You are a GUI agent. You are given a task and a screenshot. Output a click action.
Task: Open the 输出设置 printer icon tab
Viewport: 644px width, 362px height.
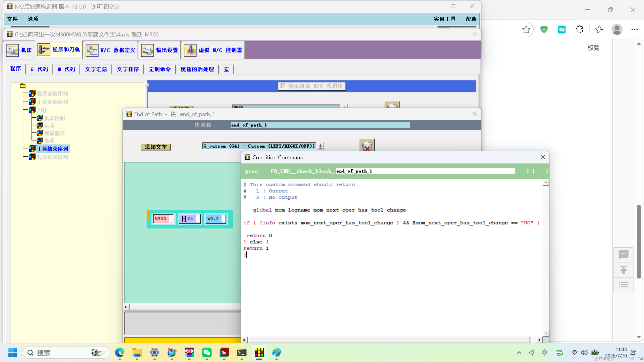point(147,50)
